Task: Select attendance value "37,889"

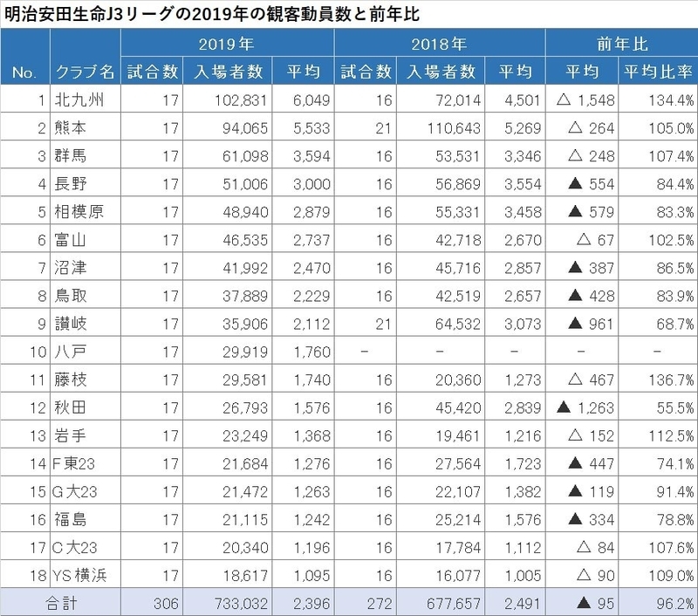Action: point(245,297)
